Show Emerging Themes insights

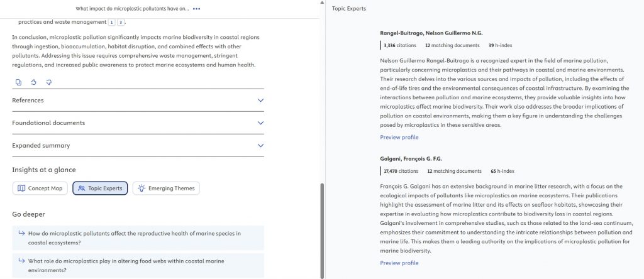tap(166, 188)
